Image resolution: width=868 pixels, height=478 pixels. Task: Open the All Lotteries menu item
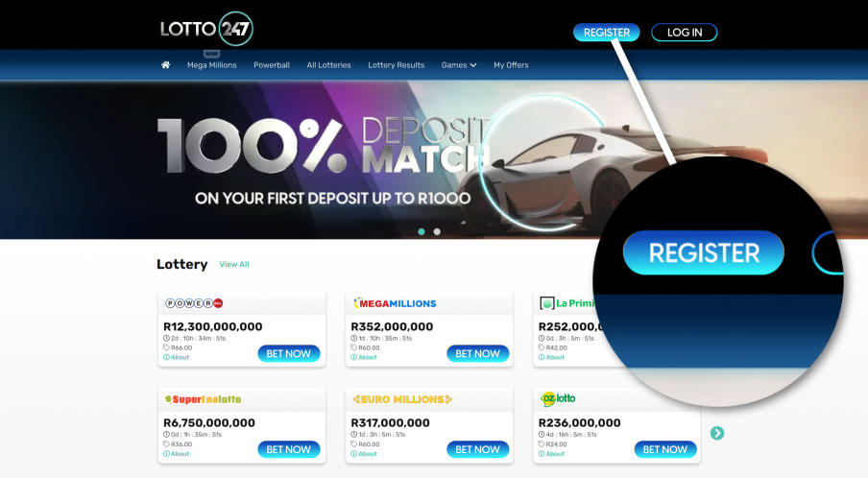328,64
